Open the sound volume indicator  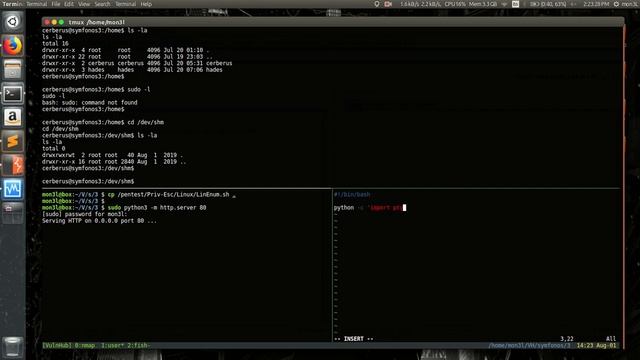pyautogui.click(x=574, y=4)
